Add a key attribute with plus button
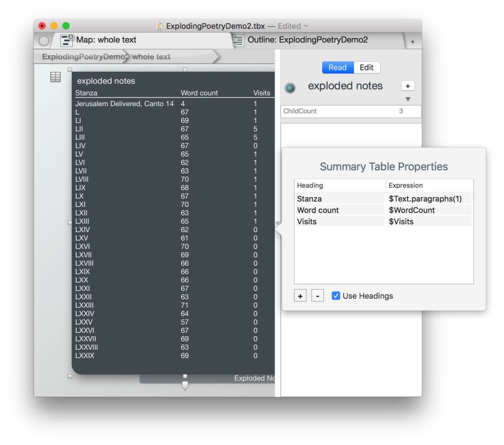Image resolution: width=504 pixels, height=445 pixels. 407,86
